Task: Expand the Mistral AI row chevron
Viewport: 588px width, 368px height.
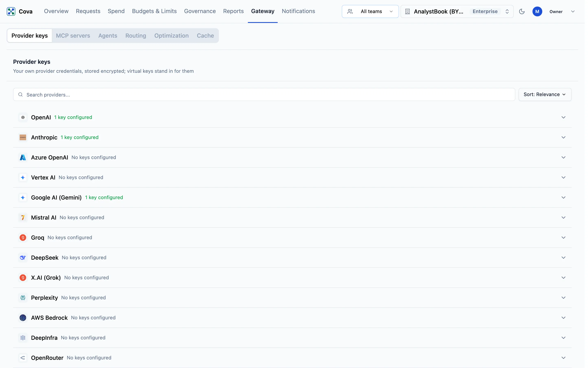Action: pos(563,218)
